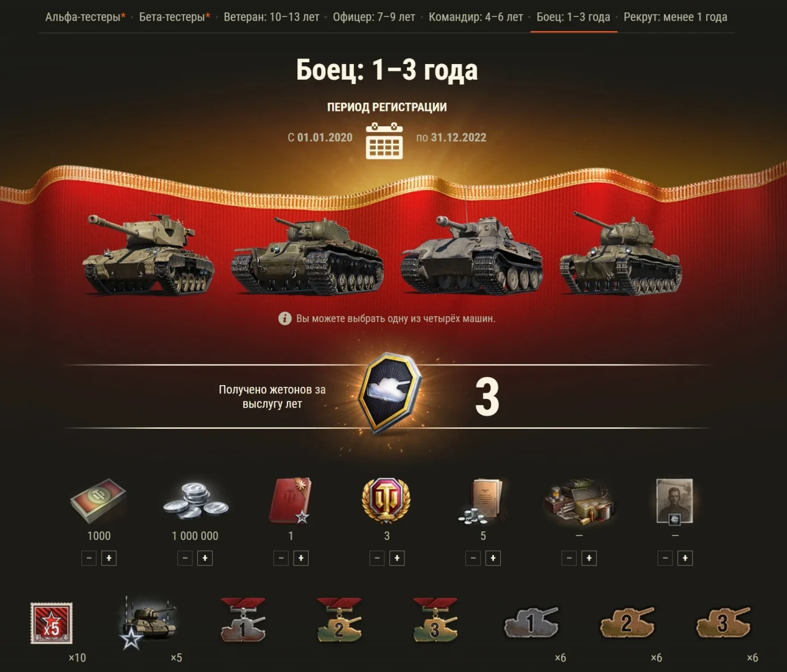Open the Рекрут: менее 1 года tab
The width and height of the screenshot is (787, 672).
[x=675, y=17]
